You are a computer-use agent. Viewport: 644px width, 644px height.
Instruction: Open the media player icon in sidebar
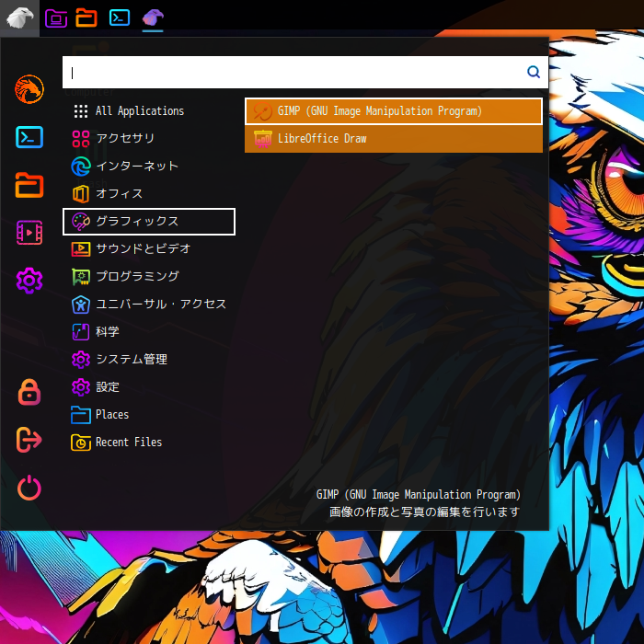pyautogui.click(x=29, y=233)
